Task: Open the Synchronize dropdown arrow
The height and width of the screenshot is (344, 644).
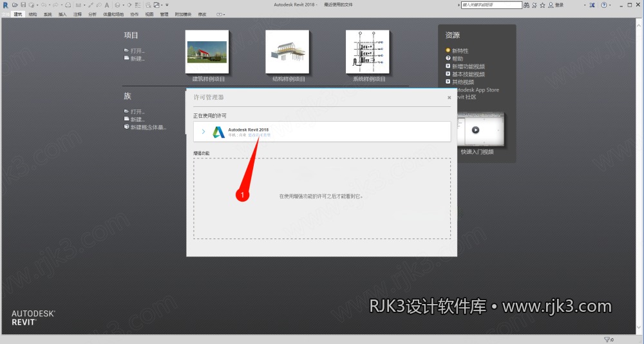Action: tap(37, 5)
